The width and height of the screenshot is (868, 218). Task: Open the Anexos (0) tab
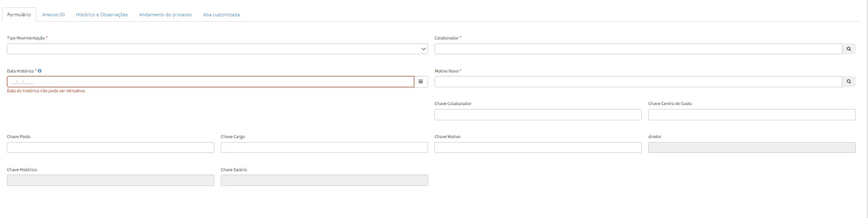53,15
